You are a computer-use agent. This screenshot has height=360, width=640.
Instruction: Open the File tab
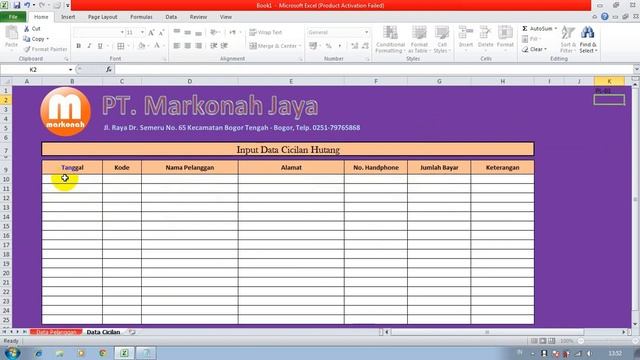click(x=13, y=17)
